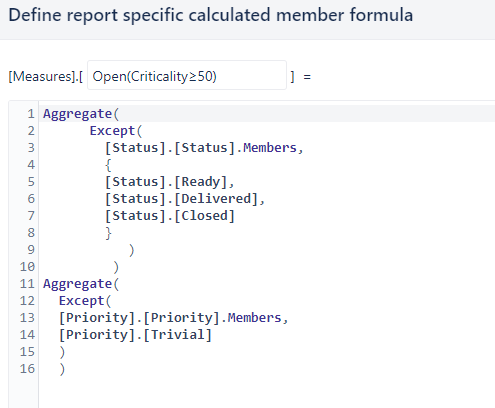495x408 pixels.
Task: Click [Status].[Closed] on line 7
Action: click(170, 216)
